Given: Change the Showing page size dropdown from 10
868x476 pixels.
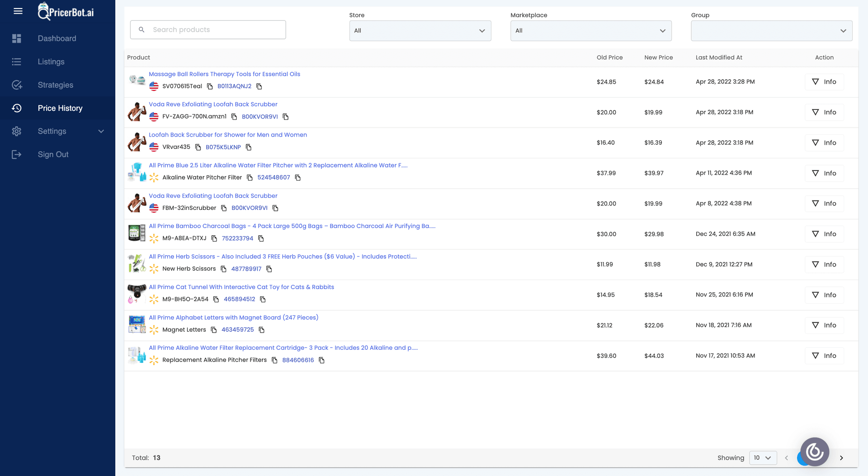Looking at the screenshot, I should pyautogui.click(x=763, y=457).
